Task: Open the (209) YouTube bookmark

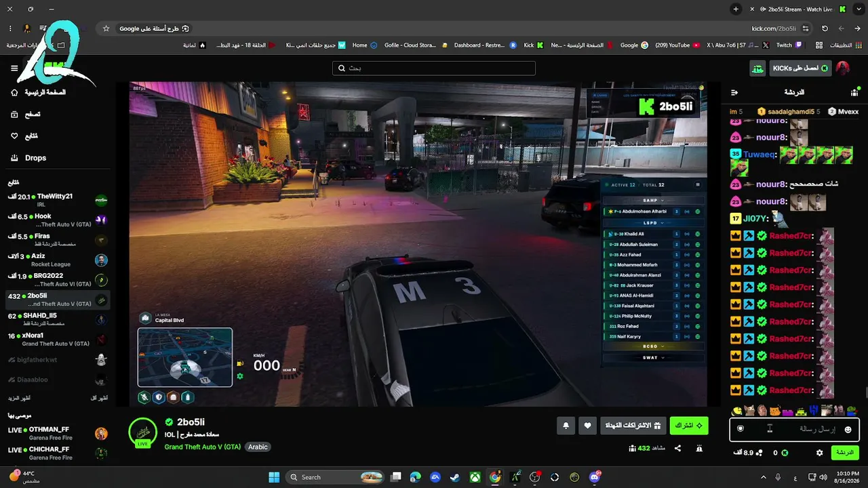Action: click(677, 45)
